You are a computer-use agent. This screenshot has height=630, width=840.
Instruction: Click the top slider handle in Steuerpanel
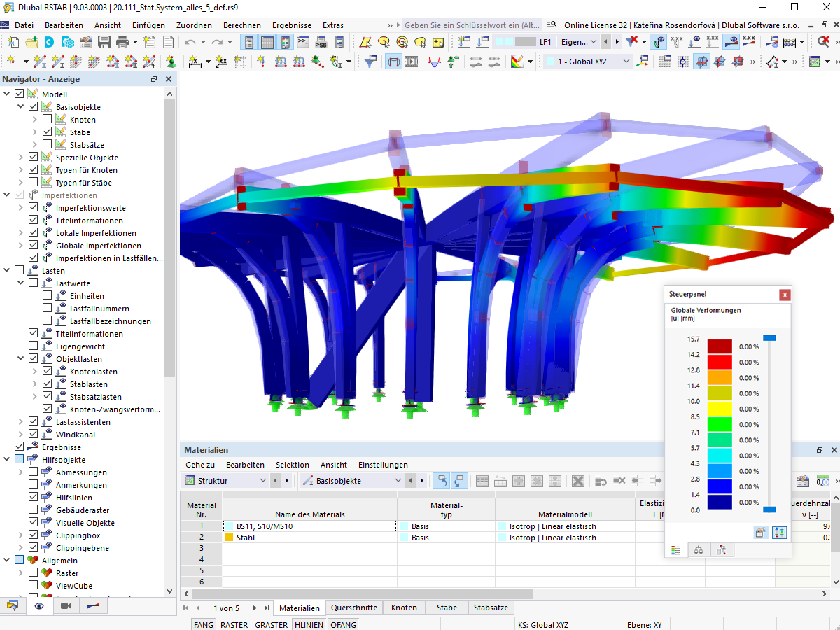(769, 337)
